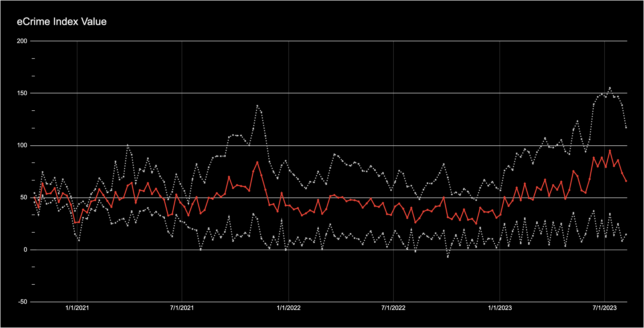Click the upper dotted band peak near 138
Screen dimensions: 644x328
pos(257,106)
